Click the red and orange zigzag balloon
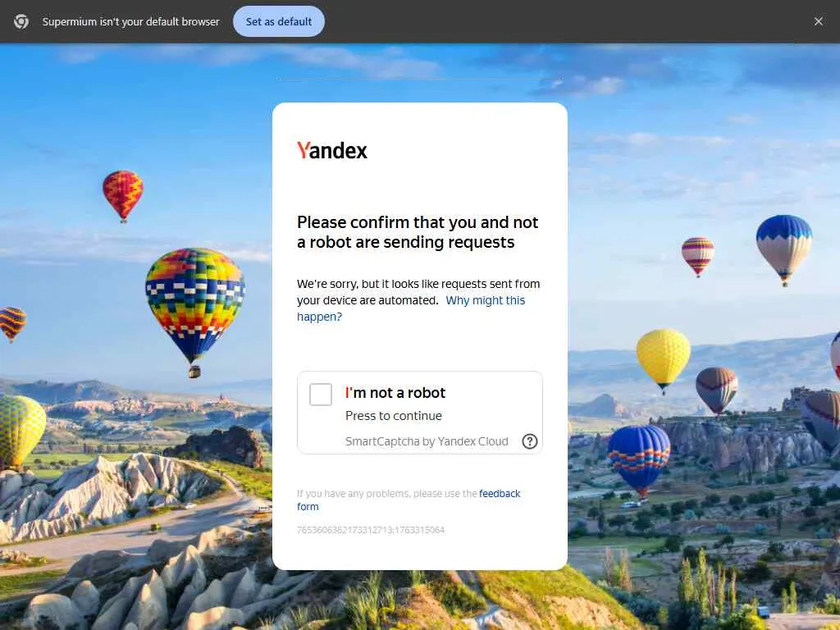The width and height of the screenshot is (840, 630). (x=123, y=195)
